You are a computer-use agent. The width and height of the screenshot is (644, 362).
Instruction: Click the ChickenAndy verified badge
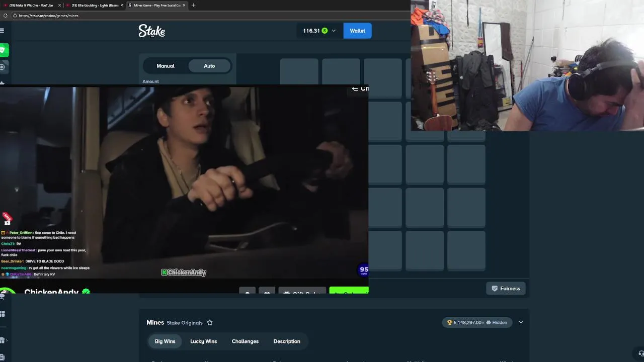86,292
